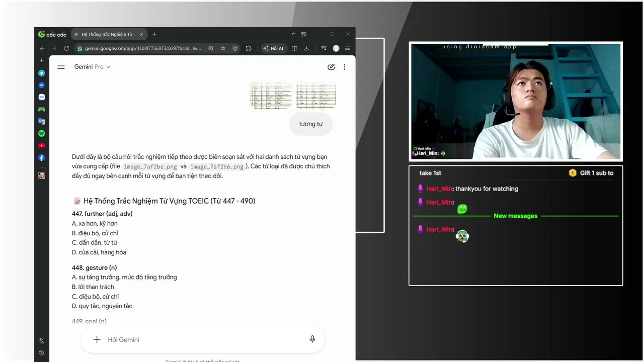Add a new sidebar shortcut with plus
The width and height of the screenshot is (644, 362).
(42, 60)
